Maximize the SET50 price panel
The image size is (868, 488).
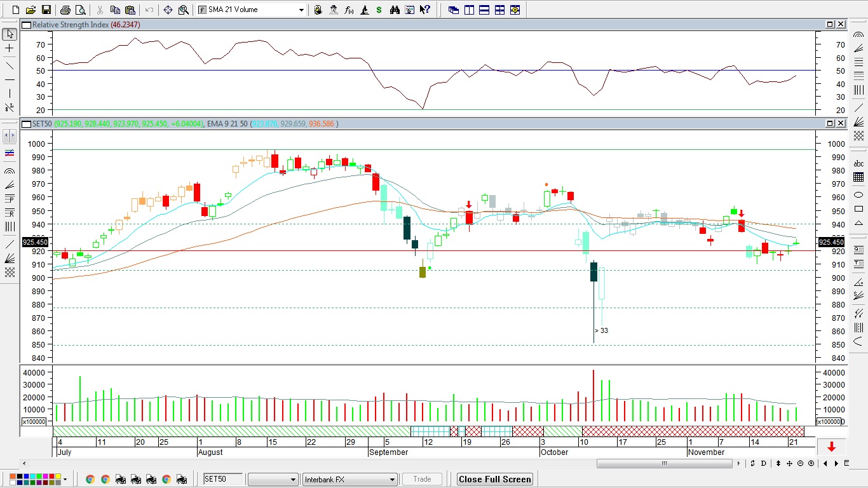pos(830,123)
